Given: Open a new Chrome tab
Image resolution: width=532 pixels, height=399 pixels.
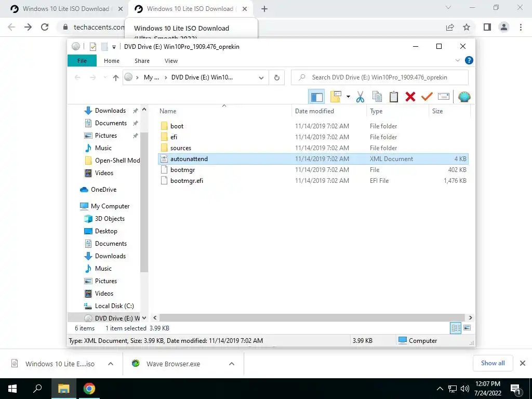Looking at the screenshot, I should [x=264, y=9].
